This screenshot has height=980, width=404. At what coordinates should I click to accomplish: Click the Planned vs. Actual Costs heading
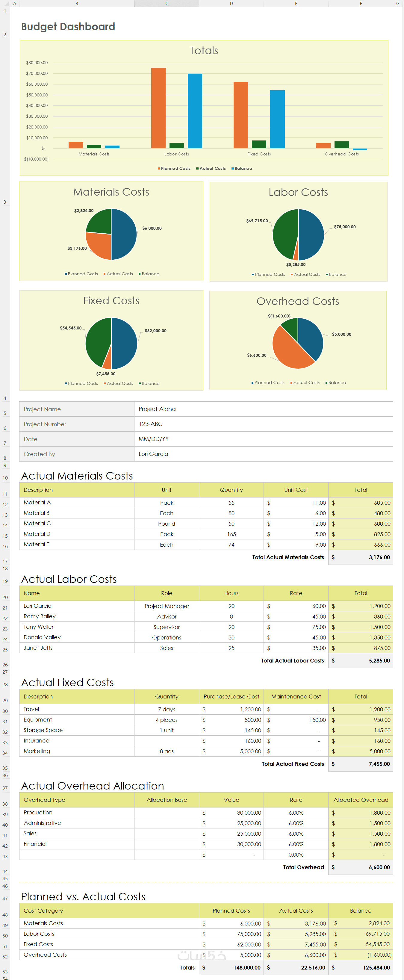pos(83,897)
